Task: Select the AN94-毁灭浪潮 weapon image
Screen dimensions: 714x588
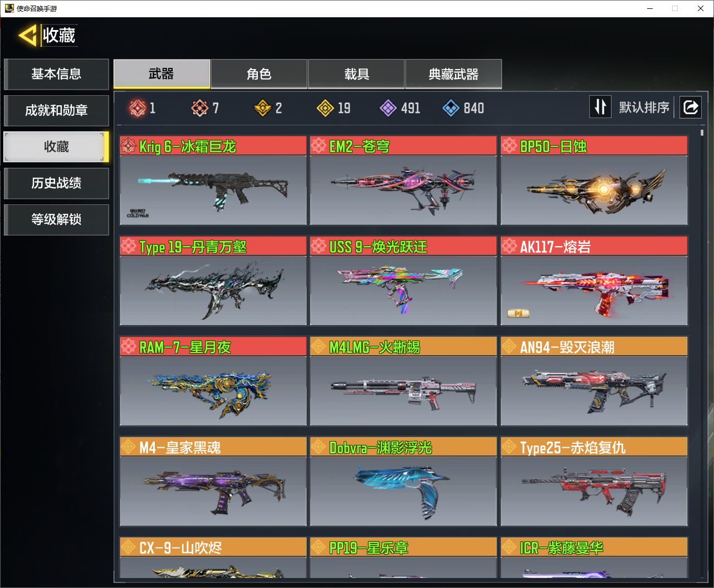Action: [x=594, y=391]
